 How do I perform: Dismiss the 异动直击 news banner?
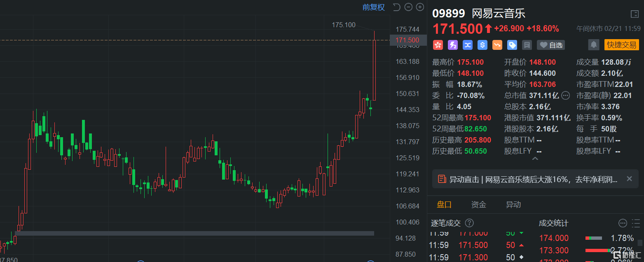(x=629, y=179)
